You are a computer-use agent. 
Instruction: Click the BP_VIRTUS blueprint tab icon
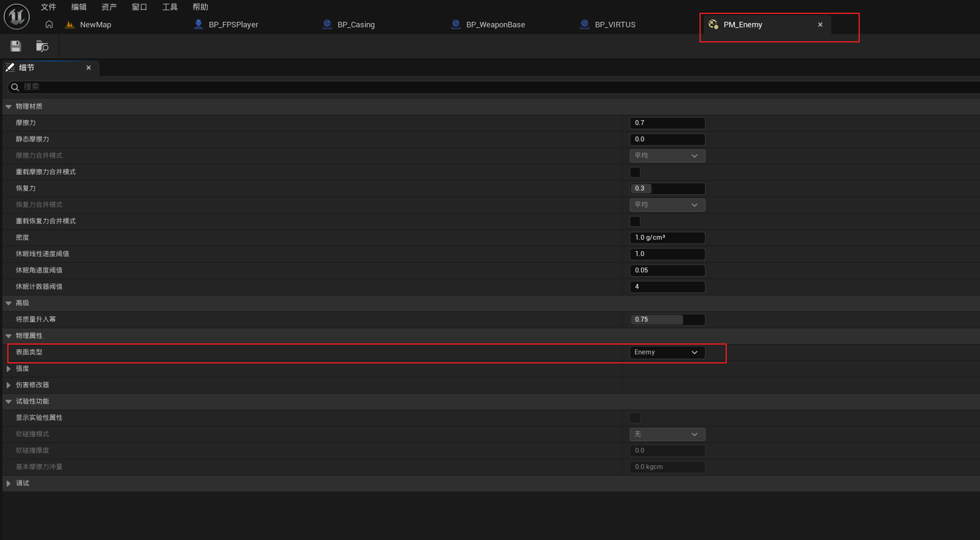tap(585, 24)
